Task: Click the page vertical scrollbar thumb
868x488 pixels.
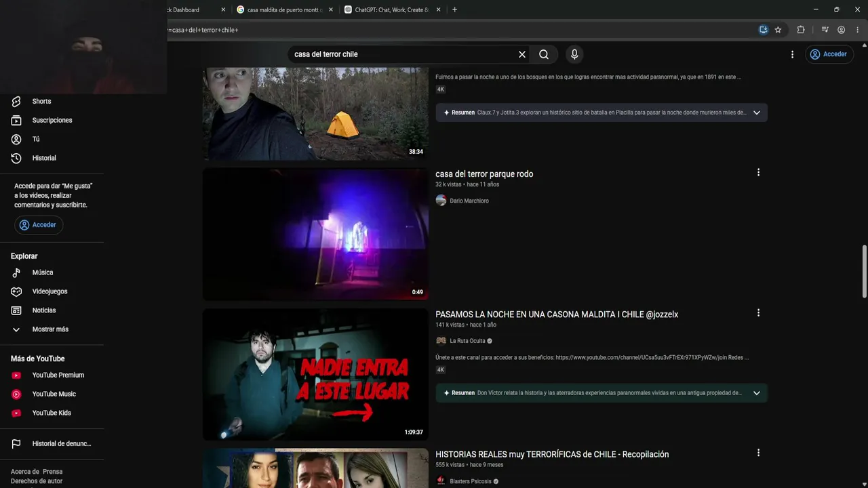Action: click(864, 271)
